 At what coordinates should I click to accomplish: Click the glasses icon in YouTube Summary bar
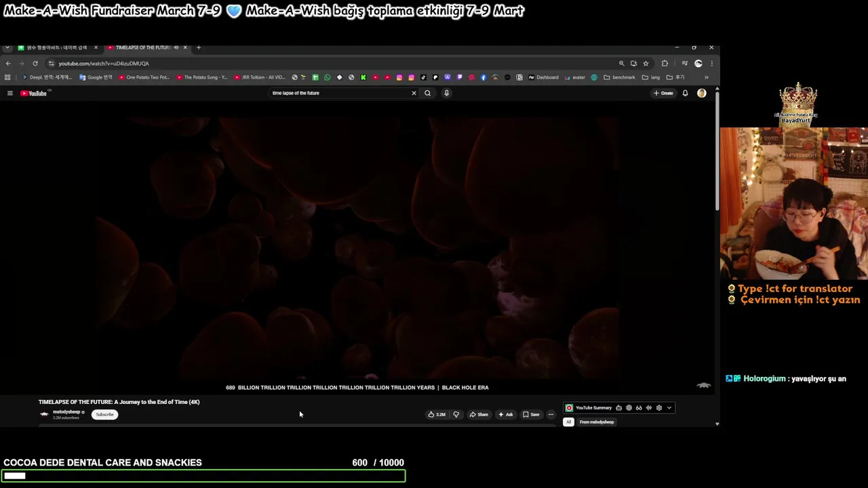tap(639, 408)
